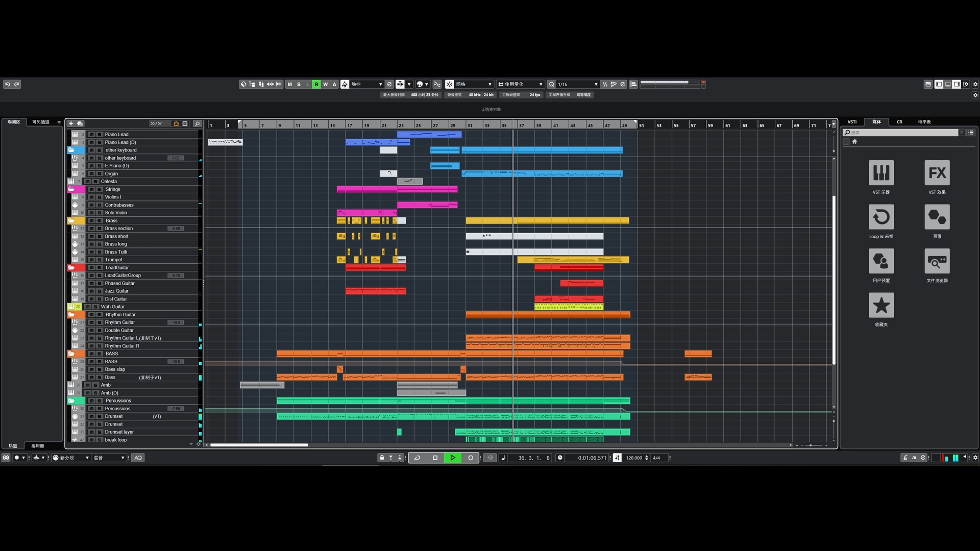Click the track preset icon beside add track
Screen dimensions: 980x551
coord(80,123)
